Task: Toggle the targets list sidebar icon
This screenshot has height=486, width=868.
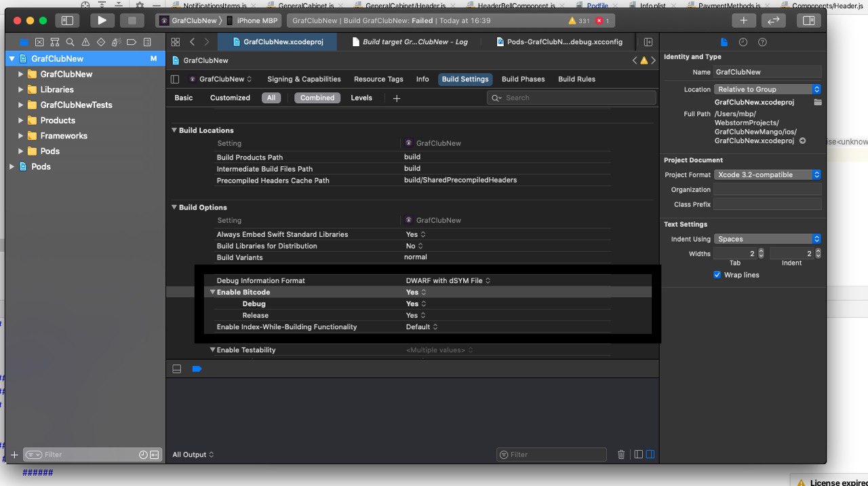Action: [x=175, y=79]
